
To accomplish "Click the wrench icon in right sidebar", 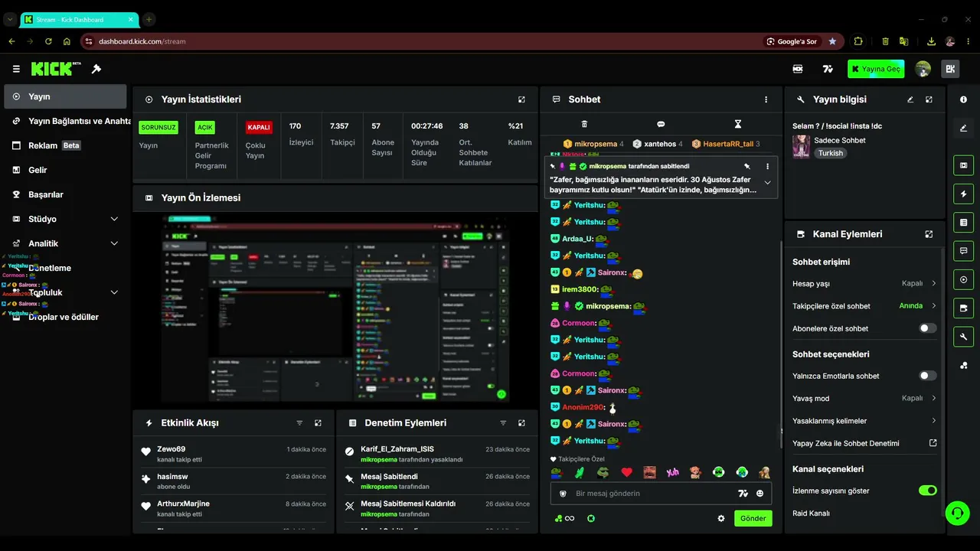I will (x=963, y=337).
